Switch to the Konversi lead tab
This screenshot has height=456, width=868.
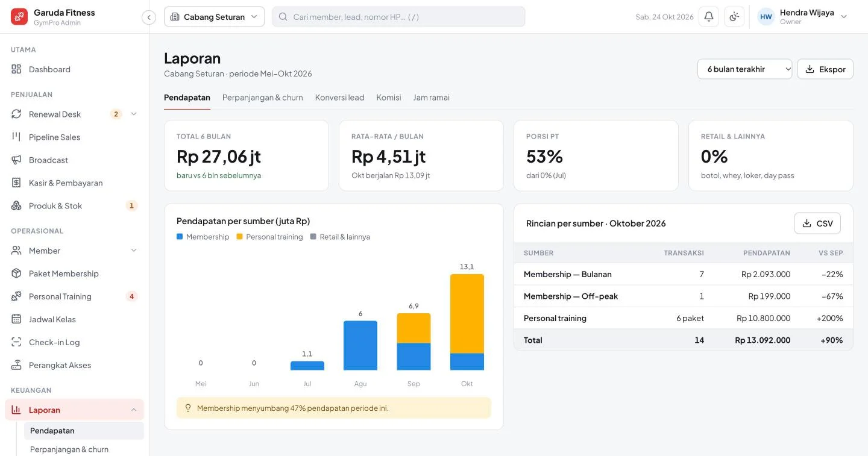[339, 98]
